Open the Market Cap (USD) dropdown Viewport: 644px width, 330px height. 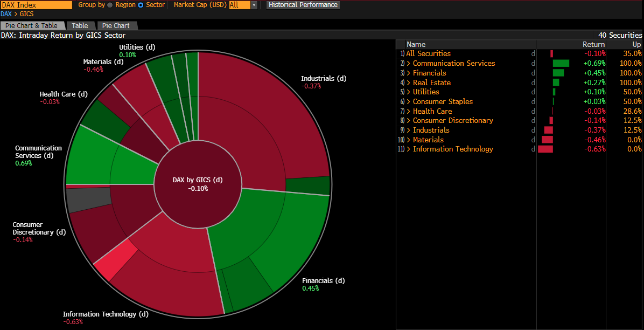254,5
